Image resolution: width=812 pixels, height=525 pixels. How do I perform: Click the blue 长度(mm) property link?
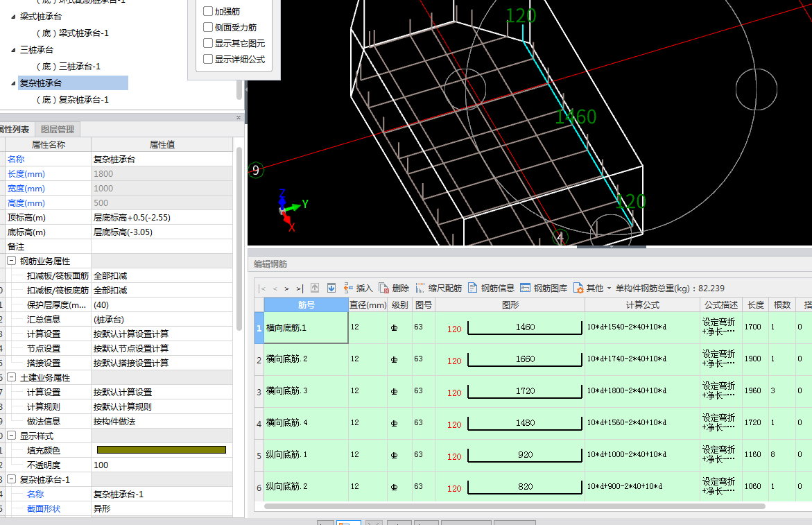(26, 174)
